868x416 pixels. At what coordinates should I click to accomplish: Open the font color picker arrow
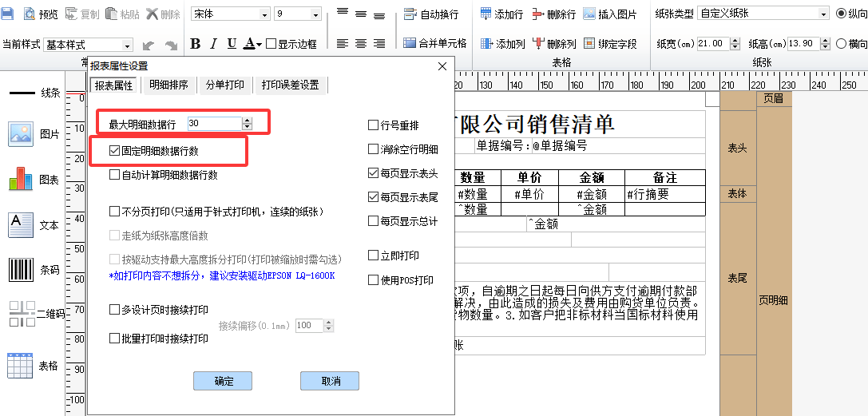point(260,45)
